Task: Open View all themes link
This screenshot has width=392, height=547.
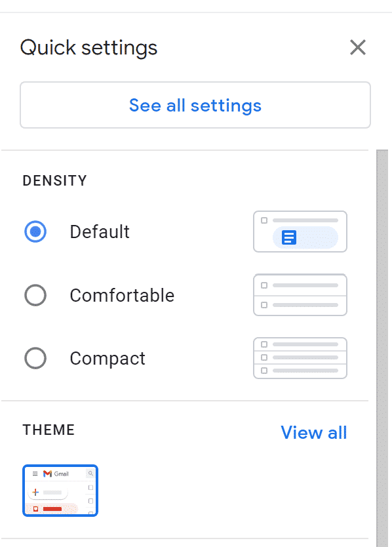Action: point(314,433)
